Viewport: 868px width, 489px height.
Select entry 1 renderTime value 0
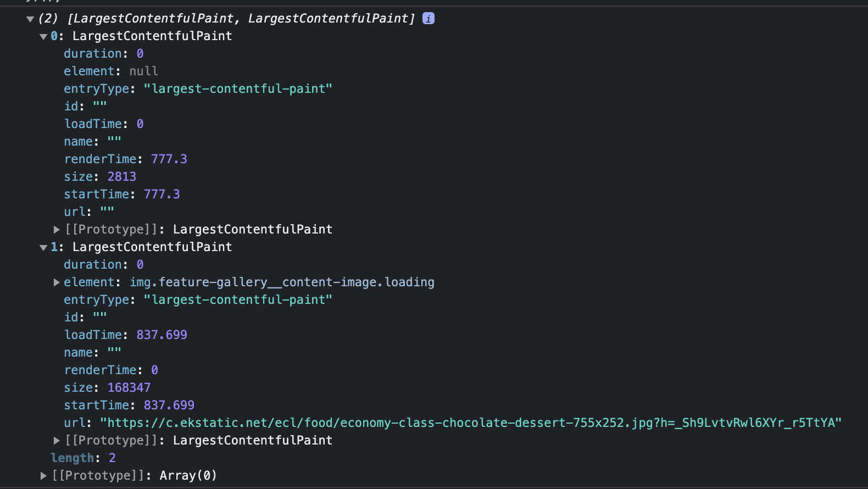coord(155,370)
